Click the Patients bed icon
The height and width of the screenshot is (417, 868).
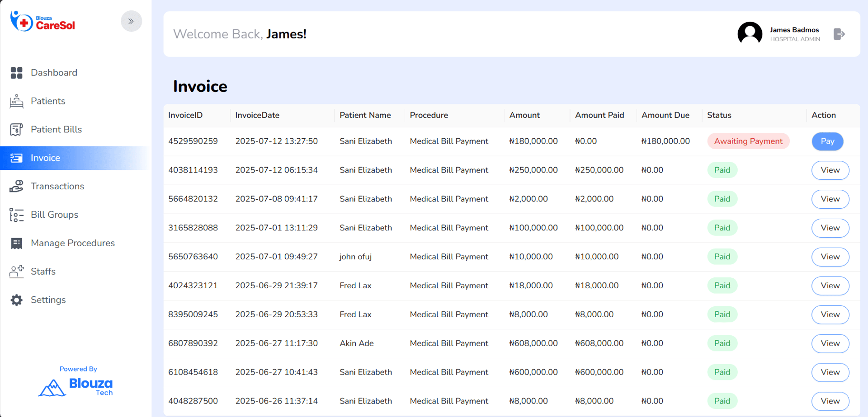click(x=17, y=101)
